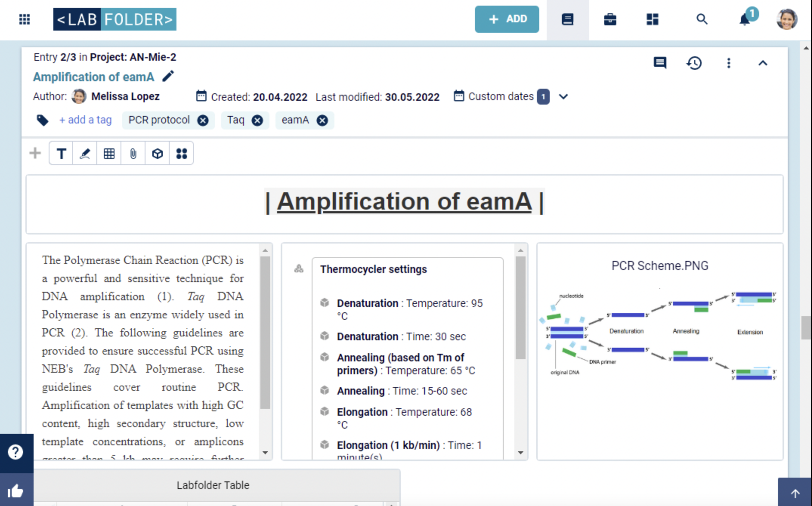Open notifications via the bell icon
812x506 pixels.
745,20
